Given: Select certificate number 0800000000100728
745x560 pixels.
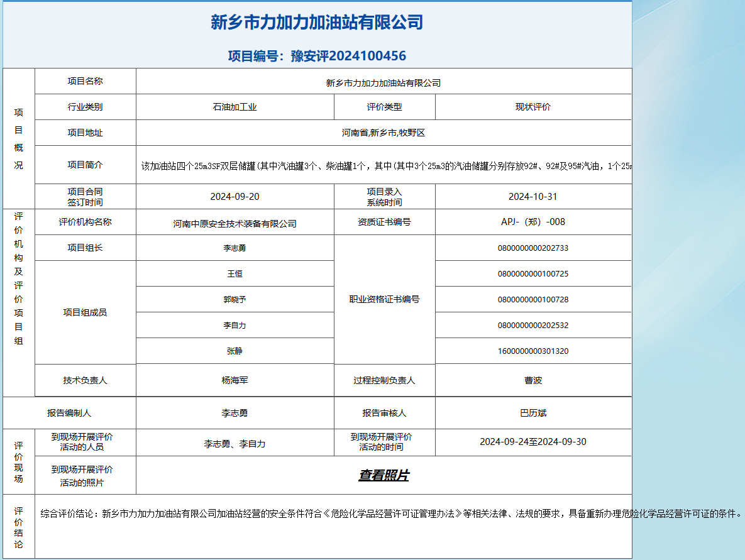Looking at the screenshot, I should point(533,299).
